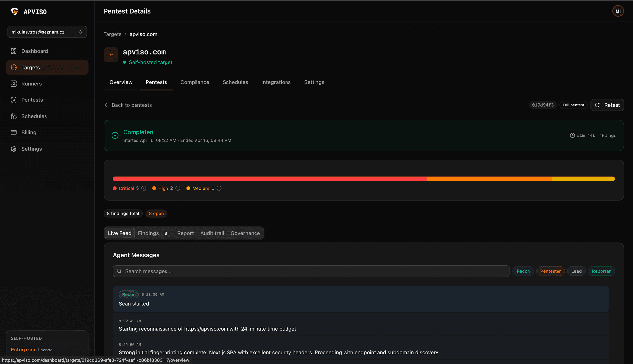Click the 8 open badge
This screenshot has height=364, width=633.
coord(156,214)
